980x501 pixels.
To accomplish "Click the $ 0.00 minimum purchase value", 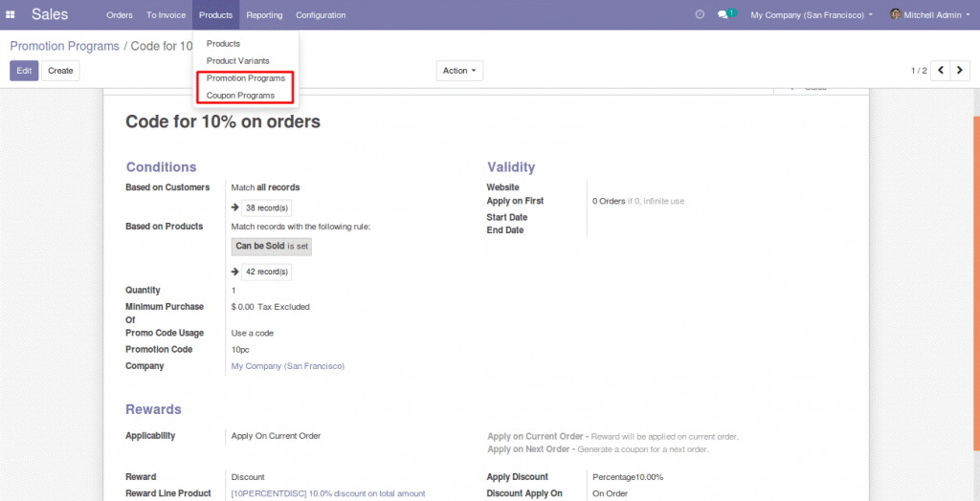I will pyautogui.click(x=242, y=307).
